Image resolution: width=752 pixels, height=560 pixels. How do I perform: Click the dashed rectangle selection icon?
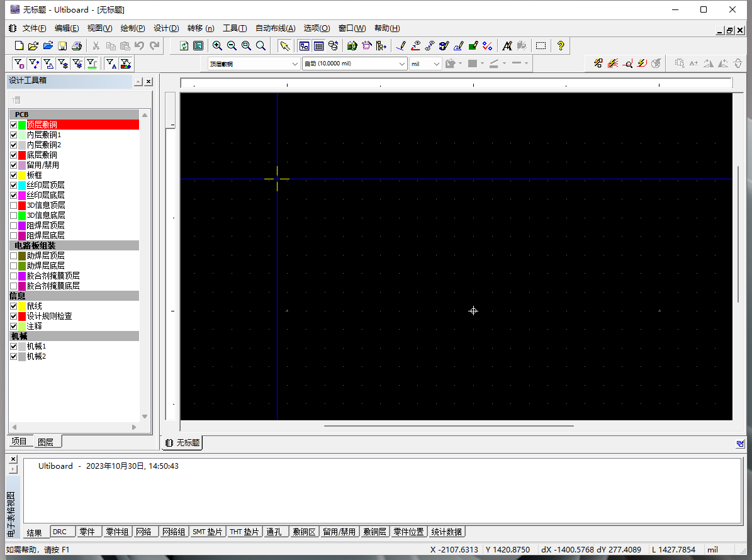tap(541, 46)
